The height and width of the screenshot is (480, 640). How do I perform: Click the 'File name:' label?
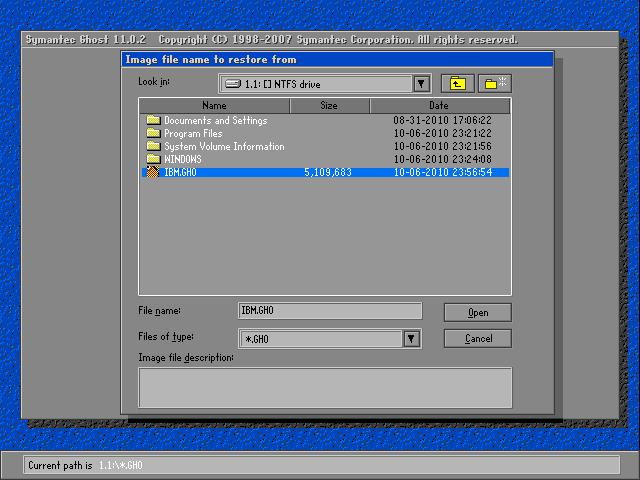tap(159, 311)
